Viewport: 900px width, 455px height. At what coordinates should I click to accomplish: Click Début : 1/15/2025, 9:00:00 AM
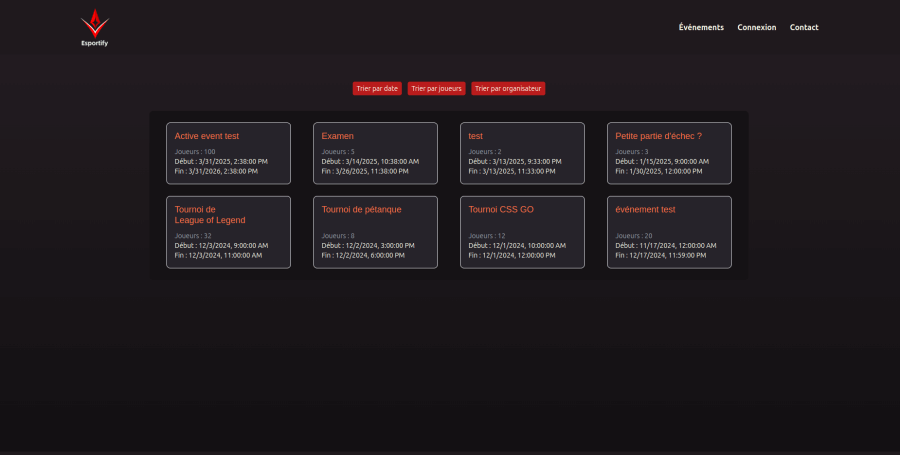click(662, 161)
